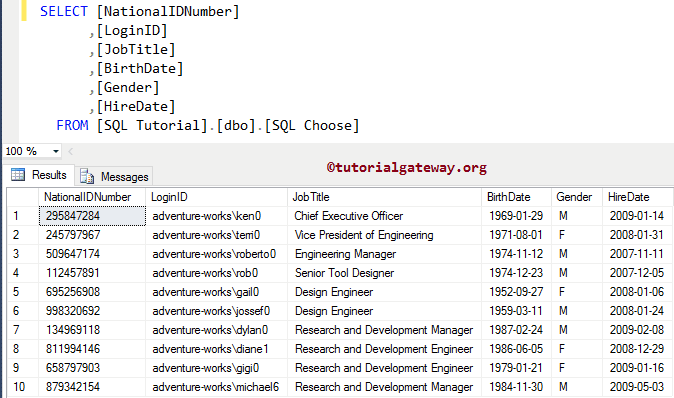Click birth date 1969-01-29
Screen dimensions: 674x398
point(516,216)
